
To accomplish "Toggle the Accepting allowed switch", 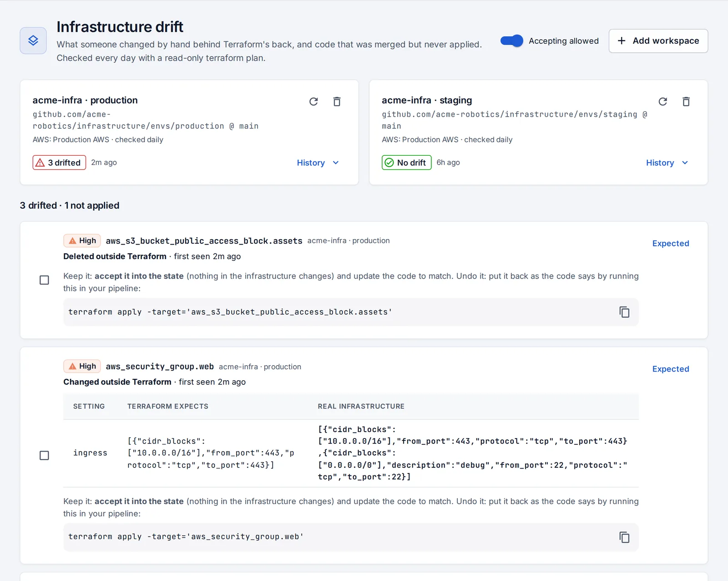I will point(512,41).
